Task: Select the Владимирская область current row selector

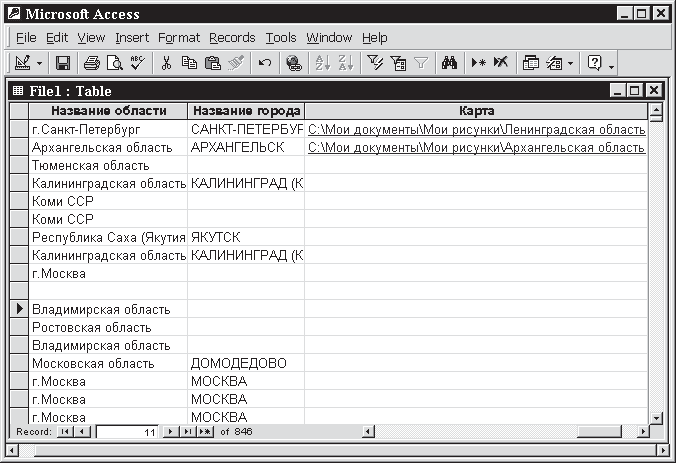Action: point(19,309)
